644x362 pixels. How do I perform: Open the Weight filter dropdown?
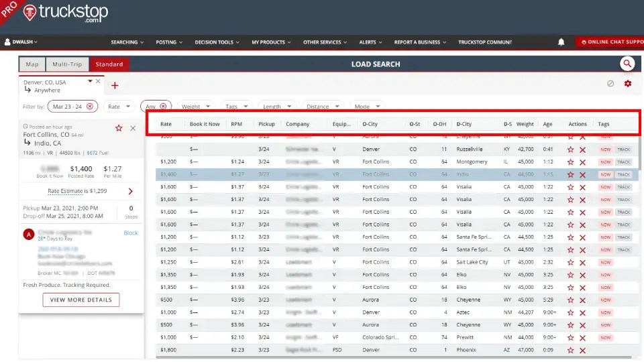coord(195,107)
